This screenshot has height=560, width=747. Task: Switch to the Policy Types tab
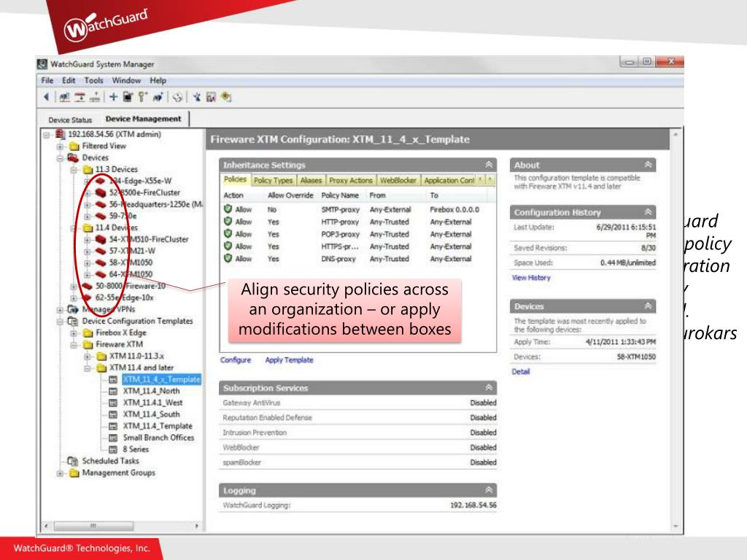tap(273, 181)
